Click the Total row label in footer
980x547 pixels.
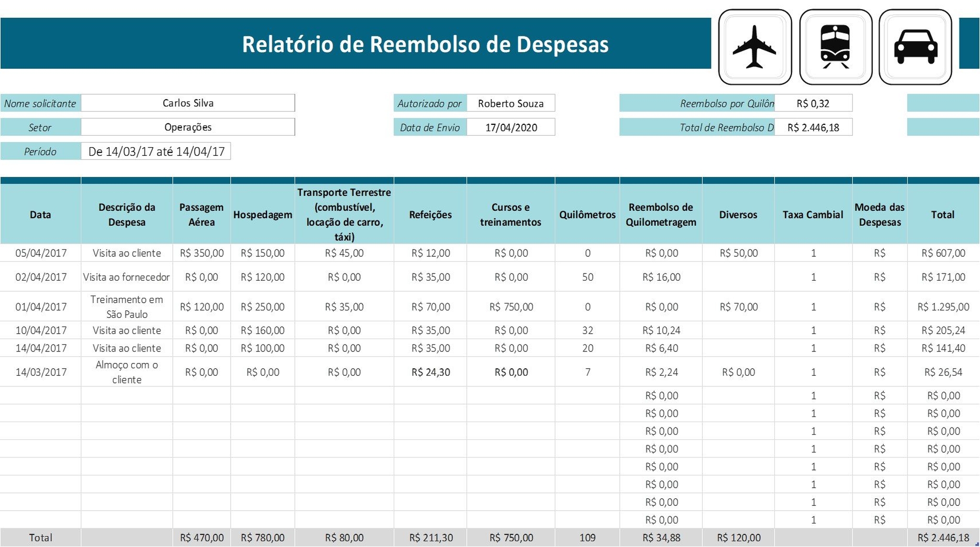tap(41, 537)
